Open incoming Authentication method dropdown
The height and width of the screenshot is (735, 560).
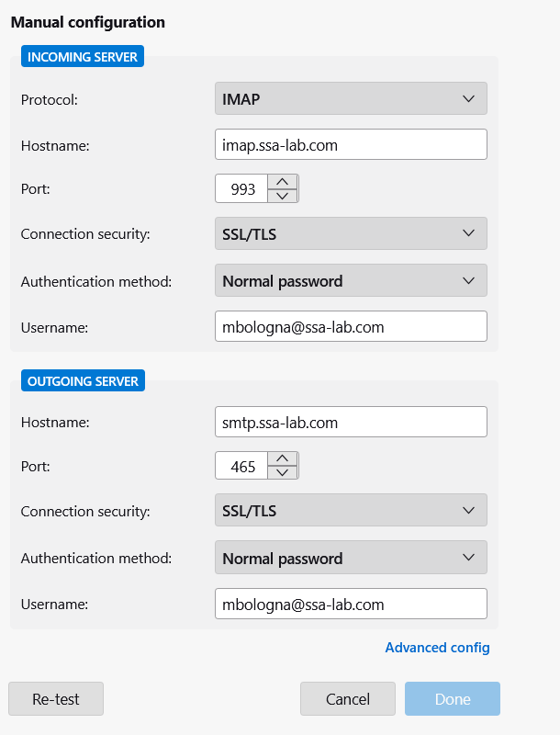[x=351, y=281]
